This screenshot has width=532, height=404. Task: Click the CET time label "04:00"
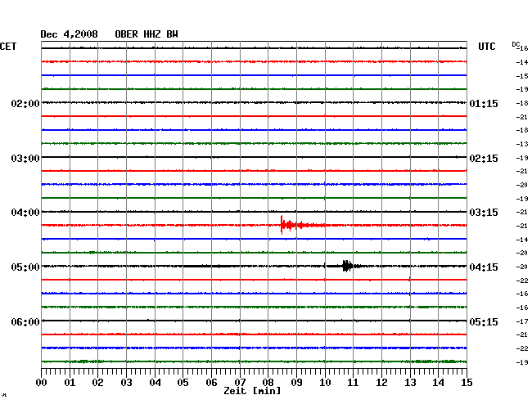pos(25,213)
